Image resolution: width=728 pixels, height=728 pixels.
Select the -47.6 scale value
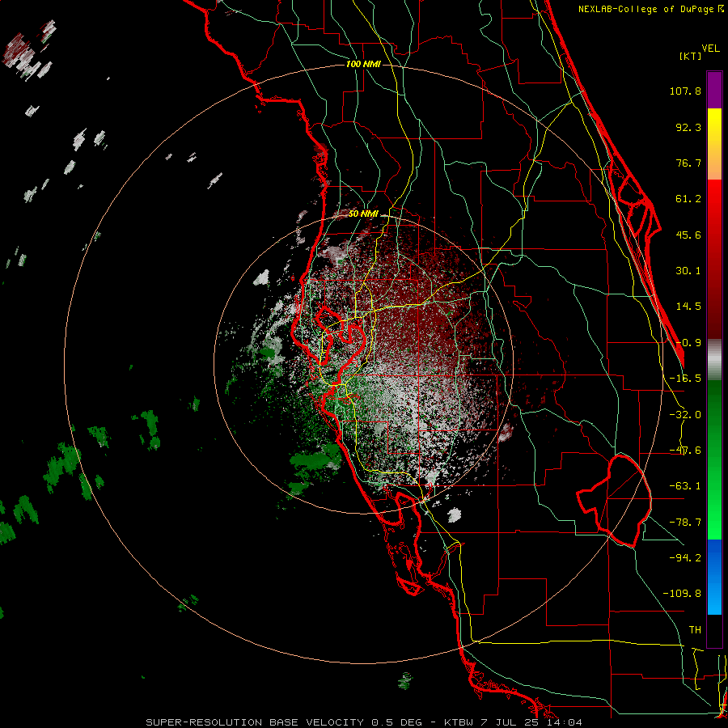coord(685,451)
